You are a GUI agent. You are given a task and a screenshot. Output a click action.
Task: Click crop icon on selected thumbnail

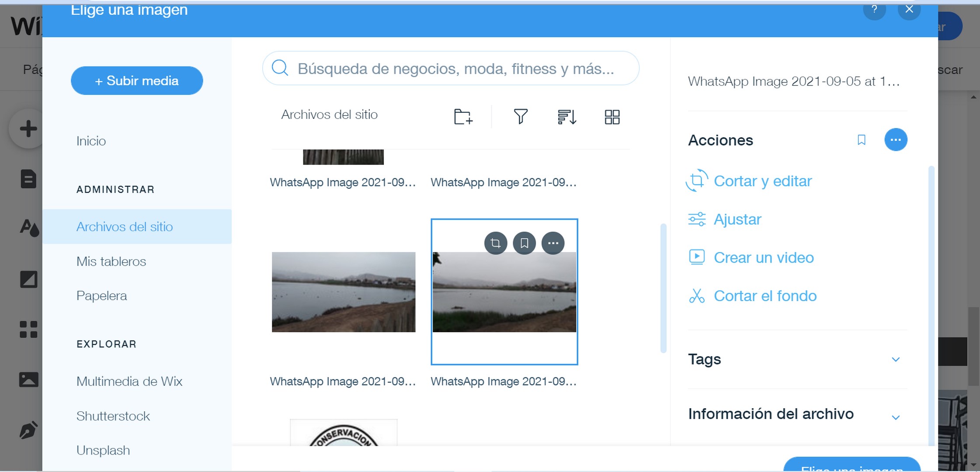496,243
